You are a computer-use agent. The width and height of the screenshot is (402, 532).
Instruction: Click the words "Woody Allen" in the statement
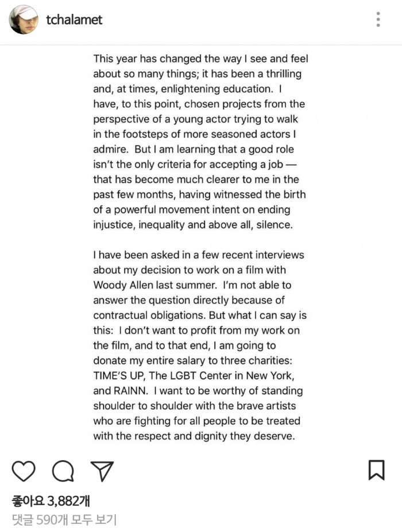pos(122,285)
